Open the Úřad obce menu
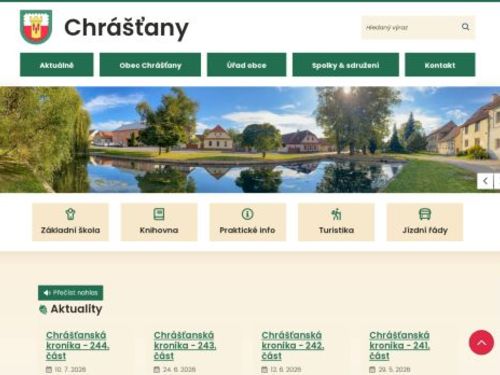This screenshot has height=375, width=500. click(x=247, y=65)
